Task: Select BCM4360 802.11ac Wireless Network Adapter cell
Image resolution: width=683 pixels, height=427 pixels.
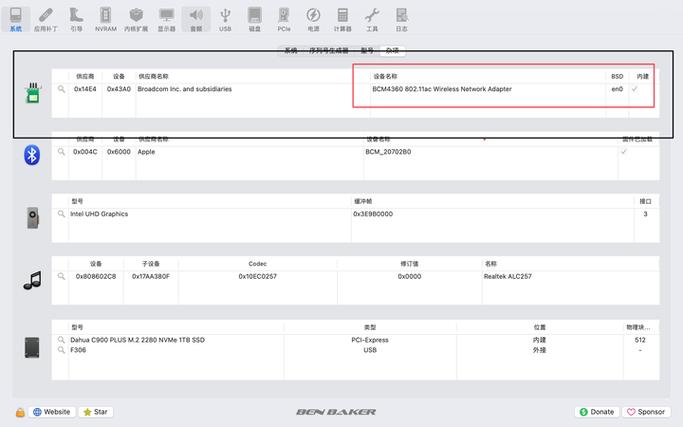Action: 442,89
